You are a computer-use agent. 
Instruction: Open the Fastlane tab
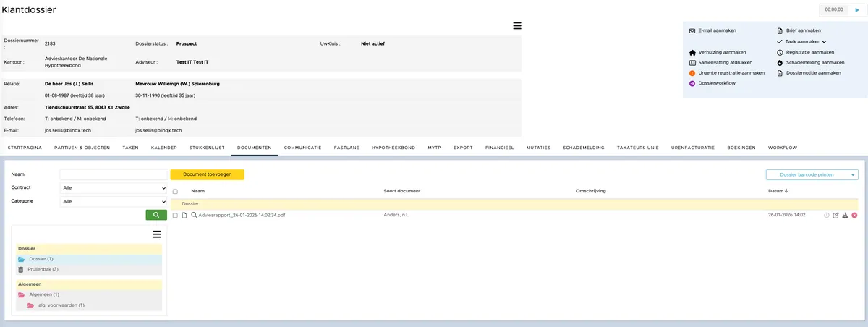pyautogui.click(x=346, y=148)
